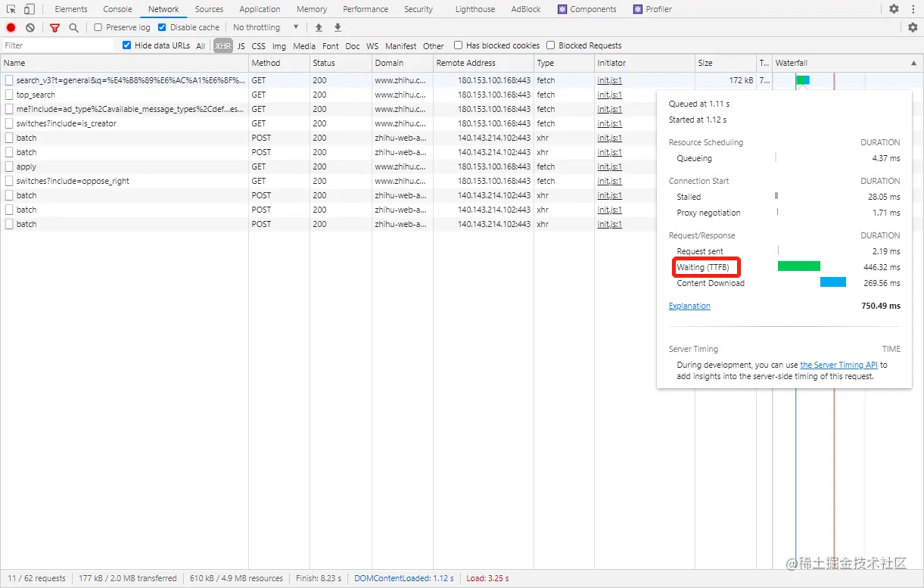Switch to the Security tab

[x=418, y=9]
